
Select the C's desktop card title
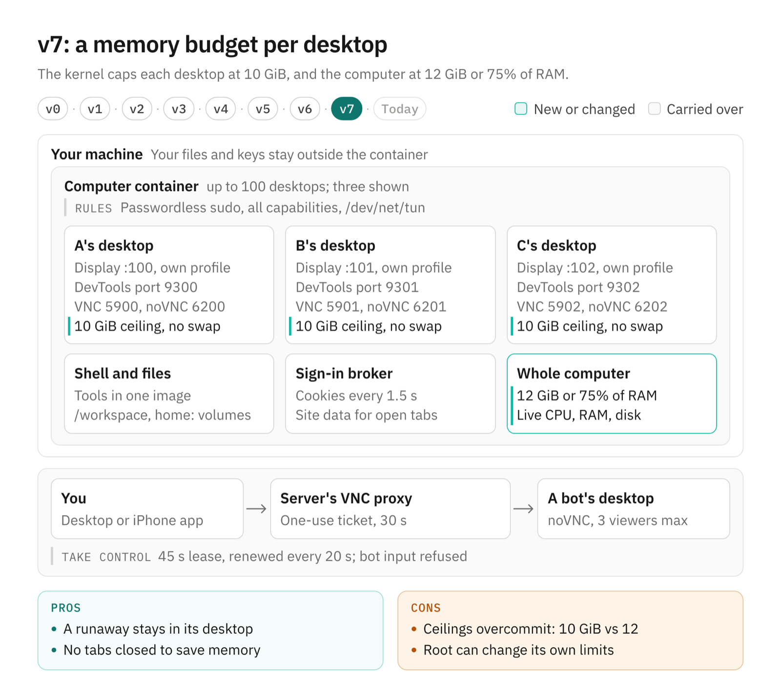556,245
